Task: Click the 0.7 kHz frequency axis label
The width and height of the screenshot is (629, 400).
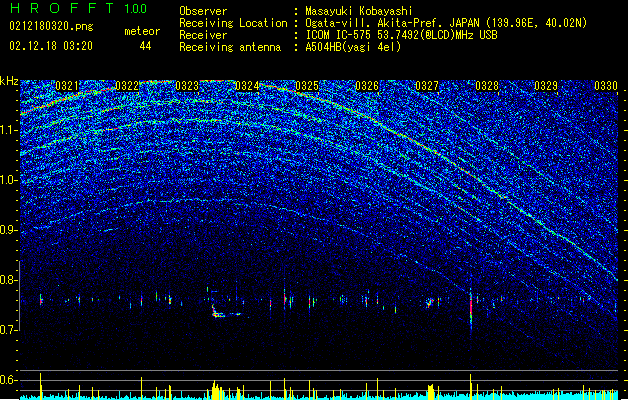Action: coord(9,330)
